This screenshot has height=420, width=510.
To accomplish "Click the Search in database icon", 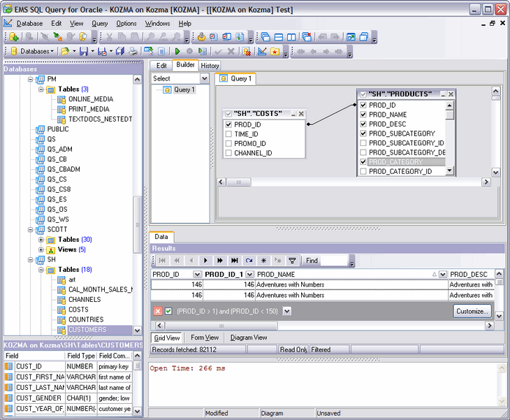I will (83, 37).
